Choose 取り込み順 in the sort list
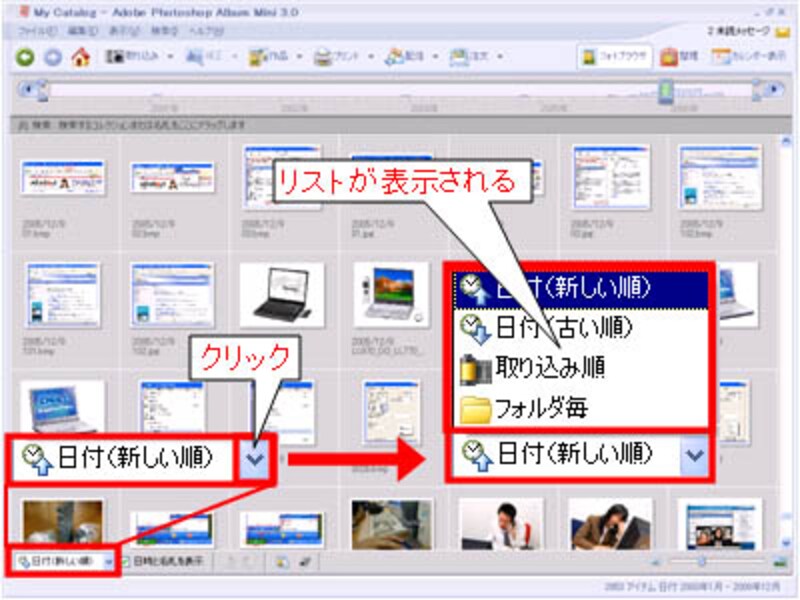Viewport: 800px width, 600px height. (580, 367)
